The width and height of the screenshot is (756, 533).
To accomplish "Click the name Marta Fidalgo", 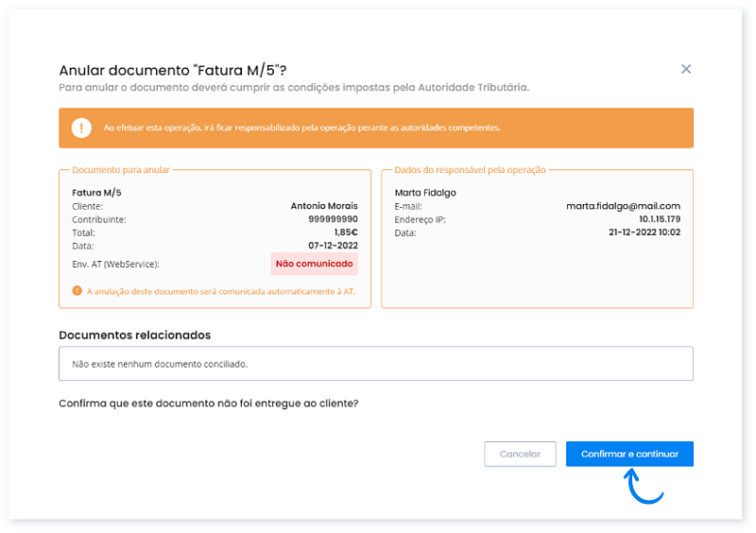I will tap(425, 193).
